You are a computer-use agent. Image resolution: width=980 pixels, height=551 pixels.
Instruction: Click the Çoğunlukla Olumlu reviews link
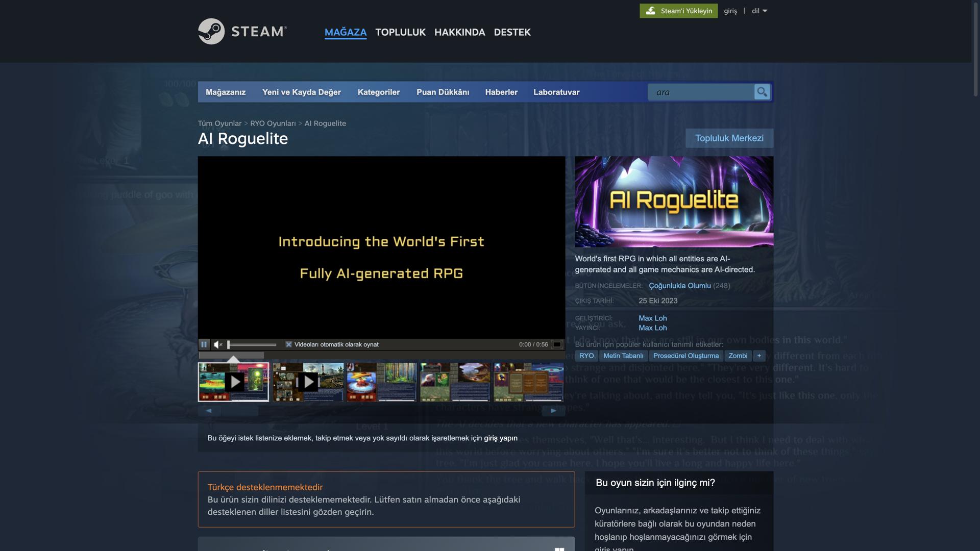(679, 286)
